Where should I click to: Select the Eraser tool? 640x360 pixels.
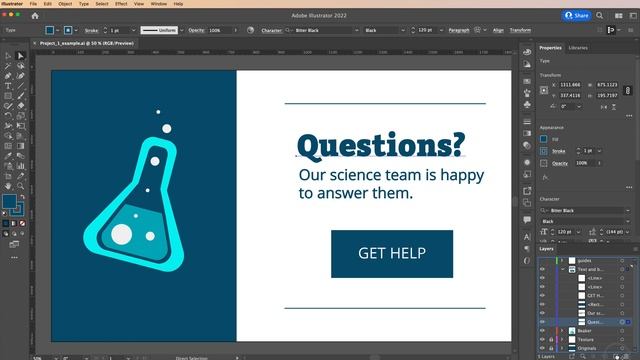click(x=20, y=106)
